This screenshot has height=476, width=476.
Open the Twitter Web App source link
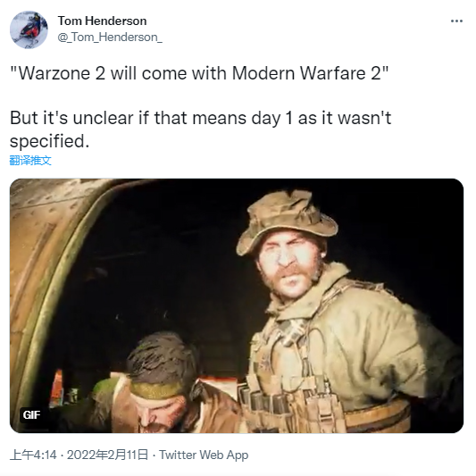tap(204, 455)
